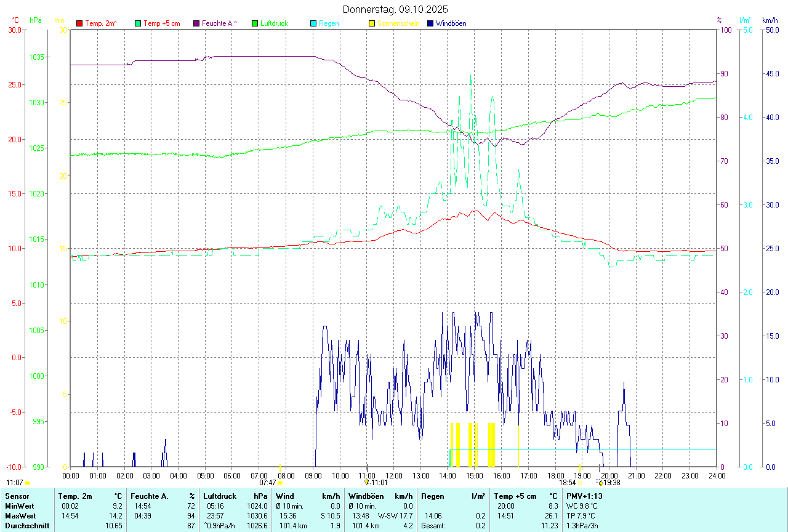788x532 pixels.
Task: Click the purple Feuchte A. legend square
Action: tap(196, 23)
